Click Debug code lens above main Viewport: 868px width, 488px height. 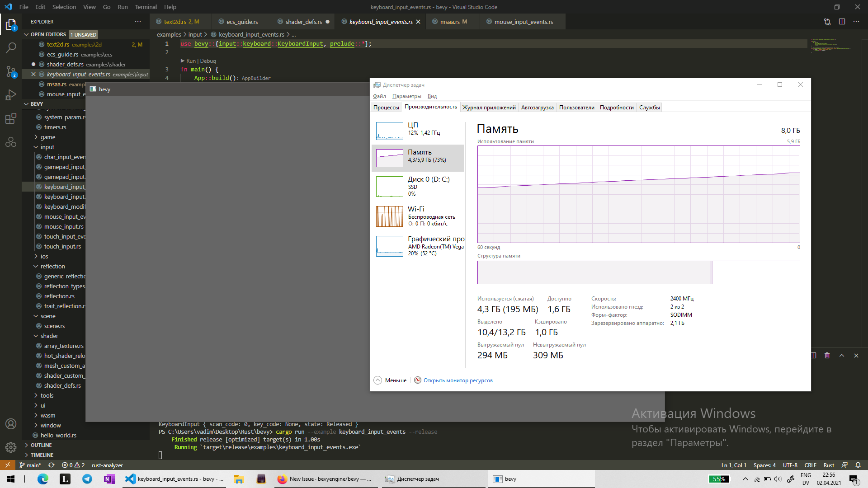208,61
